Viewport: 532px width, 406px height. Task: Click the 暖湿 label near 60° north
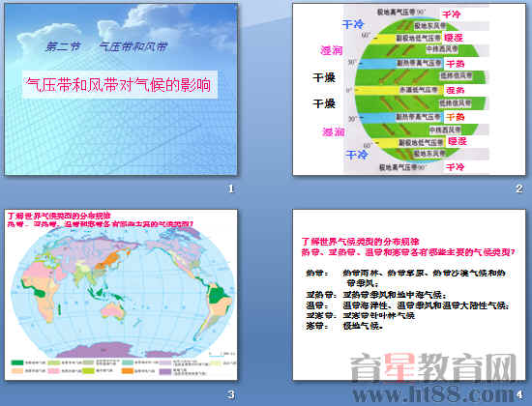point(454,38)
